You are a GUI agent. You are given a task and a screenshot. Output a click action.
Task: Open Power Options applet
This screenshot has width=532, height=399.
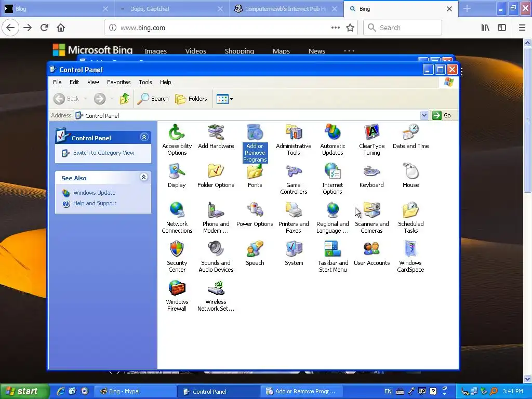(255, 215)
